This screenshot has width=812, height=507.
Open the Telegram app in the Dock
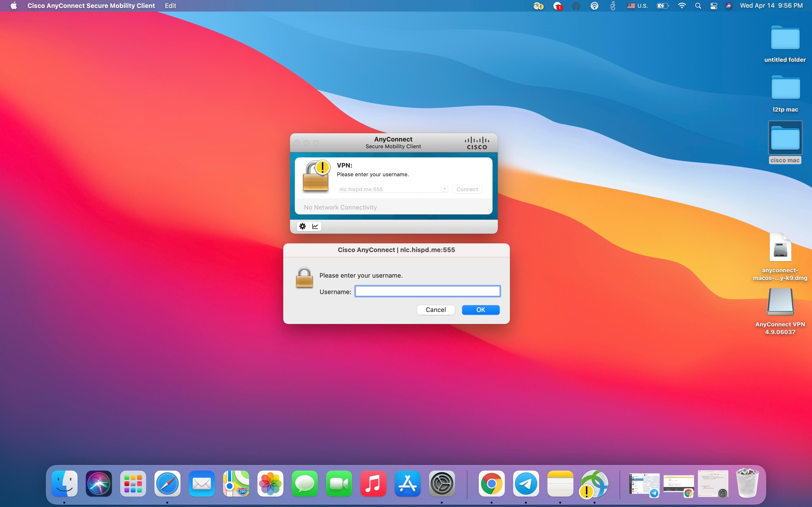tap(526, 484)
